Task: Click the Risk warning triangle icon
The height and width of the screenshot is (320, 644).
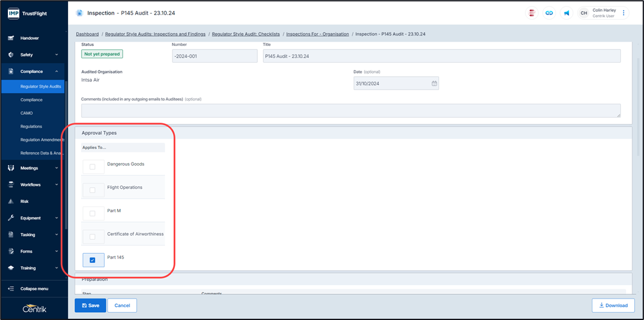Action: click(10, 201)
